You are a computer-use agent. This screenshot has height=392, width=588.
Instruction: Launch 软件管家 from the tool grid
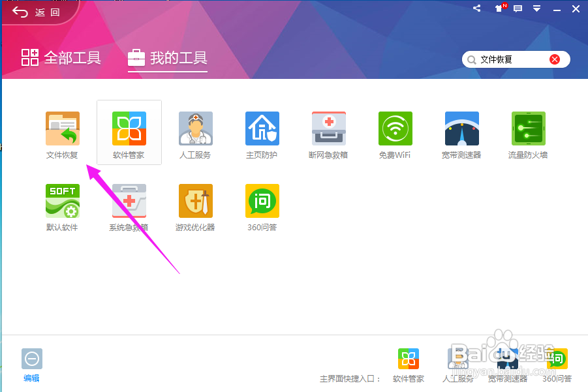[129, 128]
